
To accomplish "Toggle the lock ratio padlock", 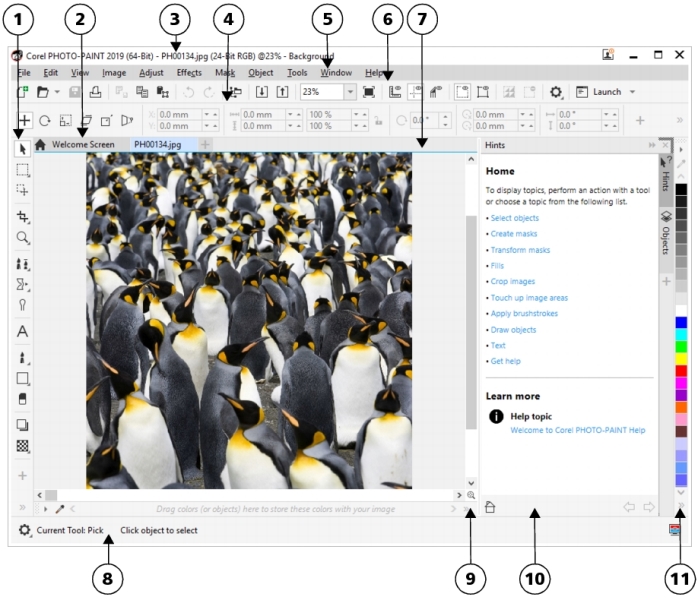I will 378,121.
